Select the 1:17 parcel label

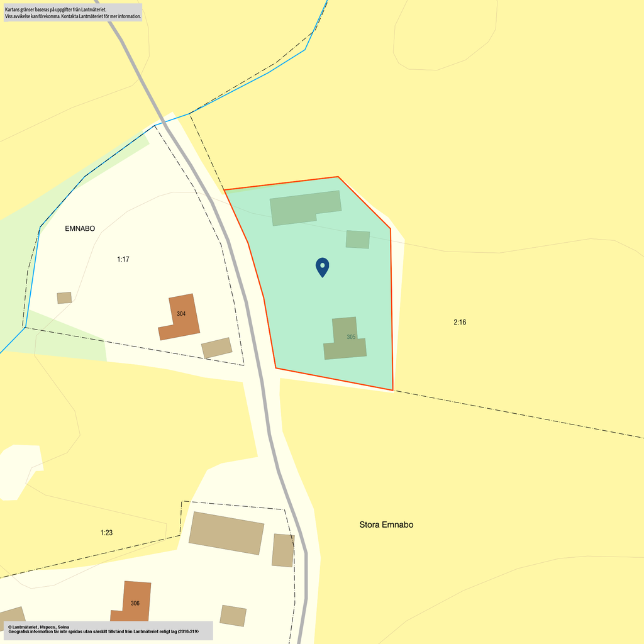pos(123,259)
